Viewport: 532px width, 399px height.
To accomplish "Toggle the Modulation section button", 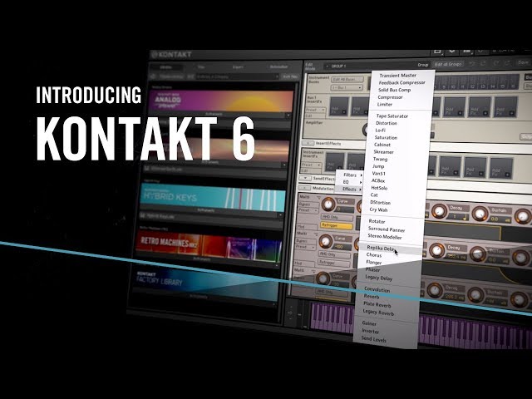I will pyautogui.click(x=303, y=188).
